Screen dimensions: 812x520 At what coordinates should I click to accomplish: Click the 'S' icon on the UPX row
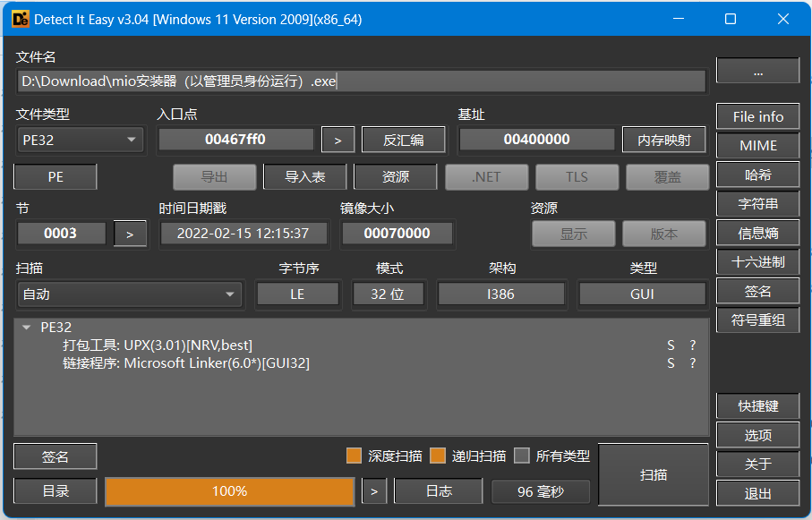click(x=671, y=345)
